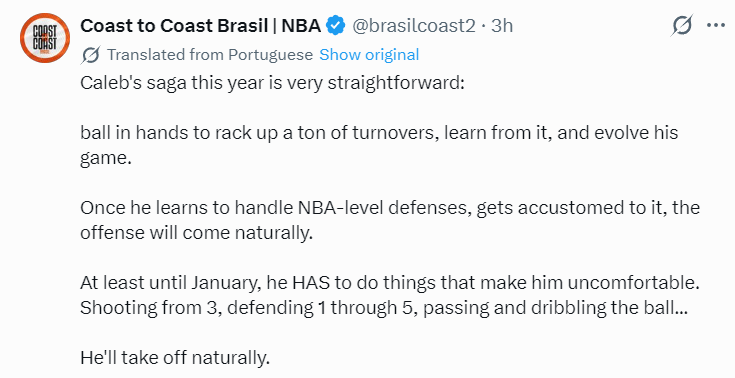
Task: Click the closing line "He'll take off naturally."
Action: [x=175, y=358]
